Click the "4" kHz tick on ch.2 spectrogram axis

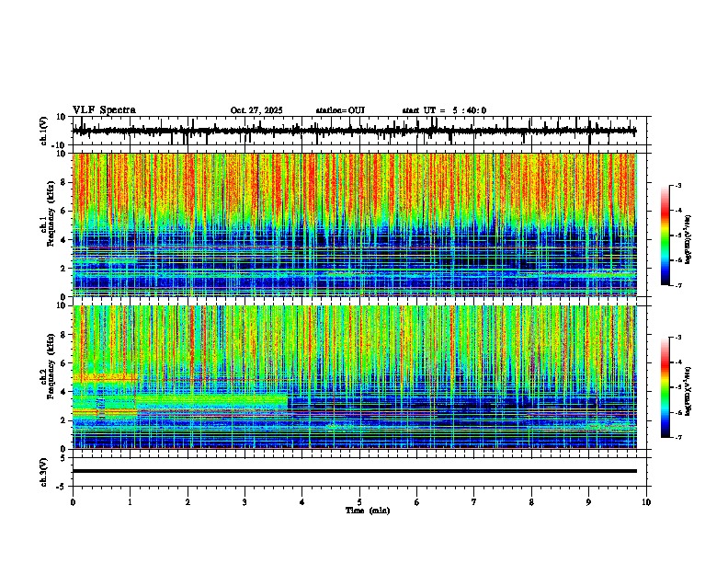click(x=64, y=392)
